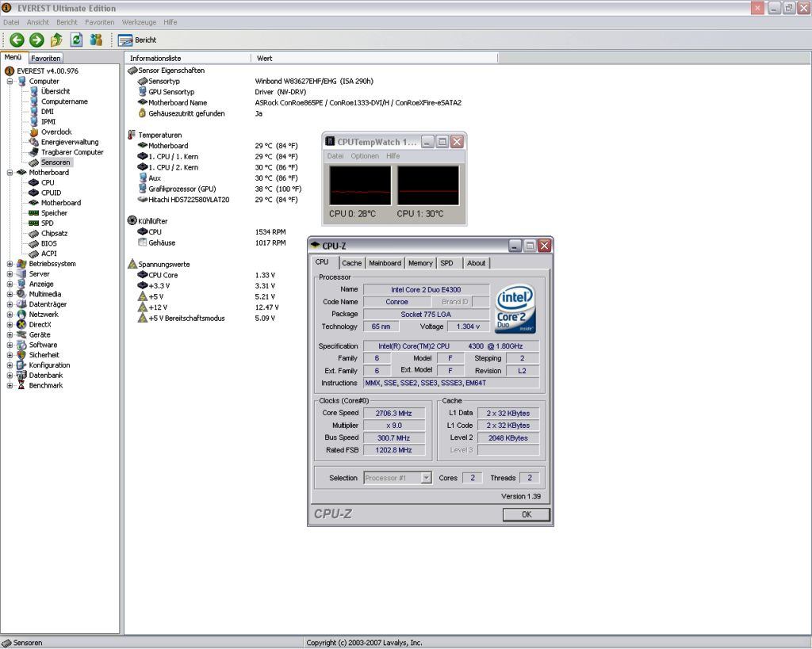Click the Geräte icon in the tree
The height and width of the screenshot is (649, 812).
[21, 335]
